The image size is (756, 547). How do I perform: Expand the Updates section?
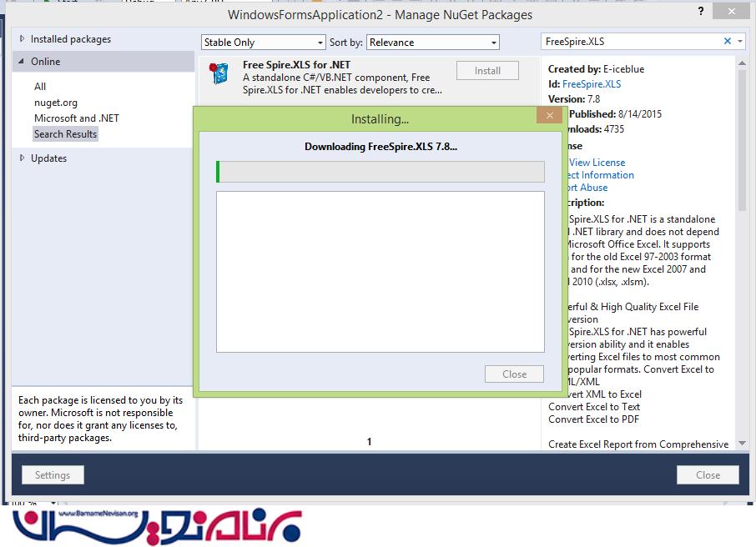[22, 158]
